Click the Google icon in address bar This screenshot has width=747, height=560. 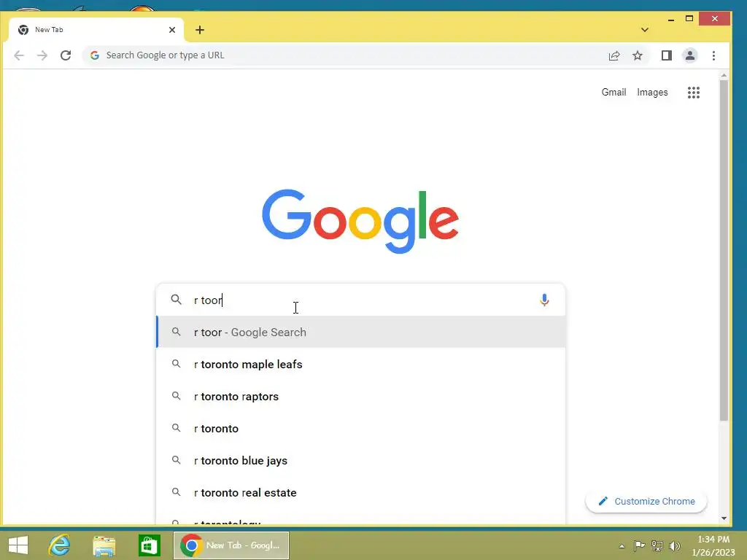coord(94,55)
